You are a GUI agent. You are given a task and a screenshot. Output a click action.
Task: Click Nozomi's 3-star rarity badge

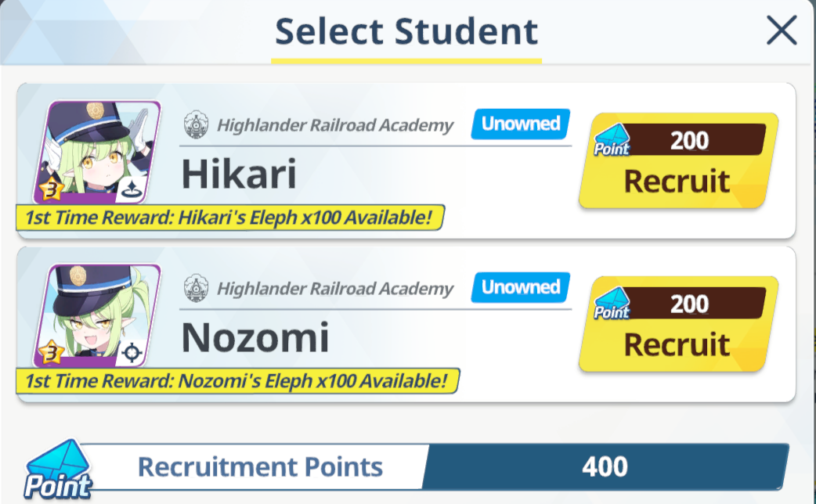point(52,353)
